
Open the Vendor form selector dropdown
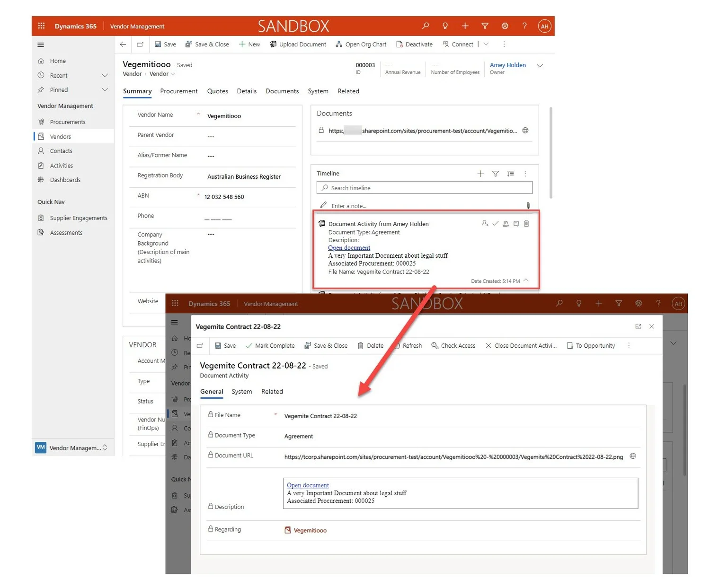pyautogui.click(x=173, y=74)
